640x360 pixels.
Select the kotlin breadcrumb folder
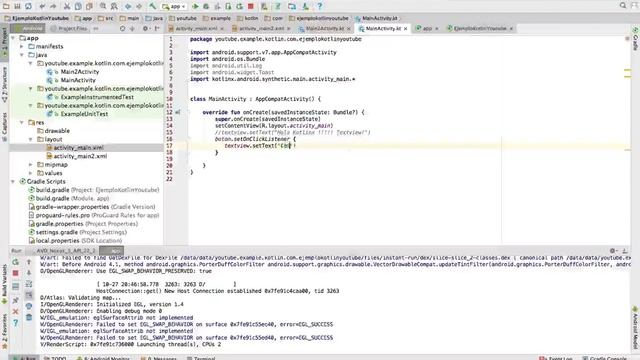click(248, 18)
